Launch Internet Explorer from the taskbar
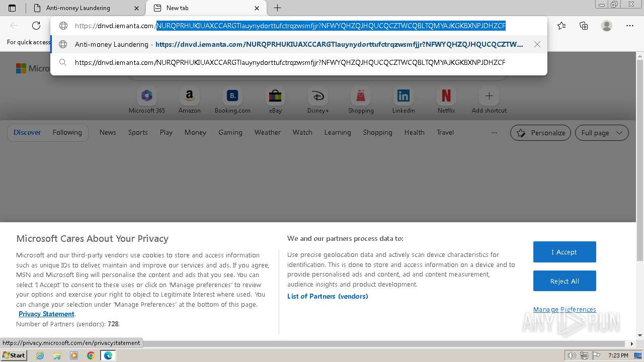 pos(40,355)
